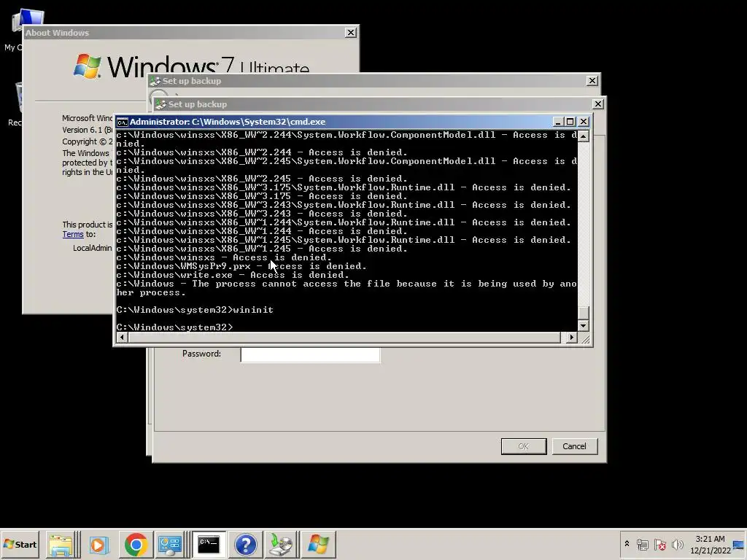
Task: Maximize the cmd.exe window
Action: (570, 122)
